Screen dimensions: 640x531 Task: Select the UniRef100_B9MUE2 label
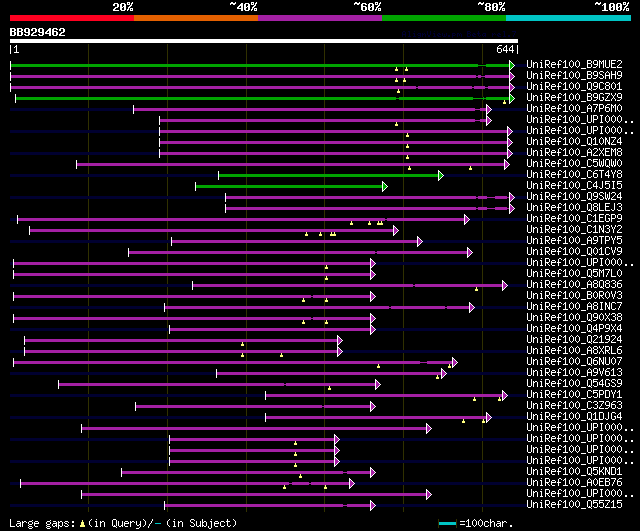[x=574, y=64]
